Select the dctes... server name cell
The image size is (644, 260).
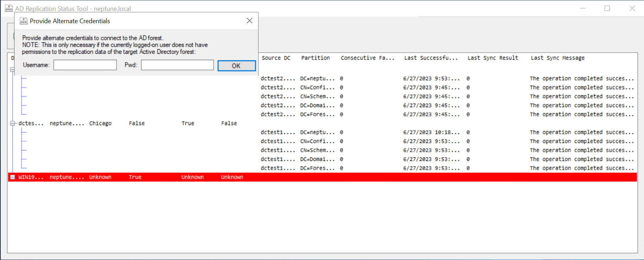point(31,123)
